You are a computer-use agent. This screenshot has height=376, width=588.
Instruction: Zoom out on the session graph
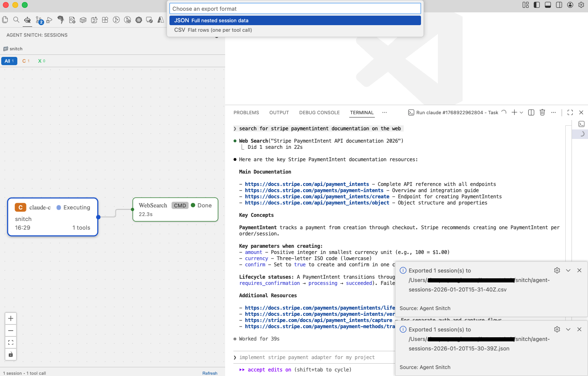(x=11, y=331)
